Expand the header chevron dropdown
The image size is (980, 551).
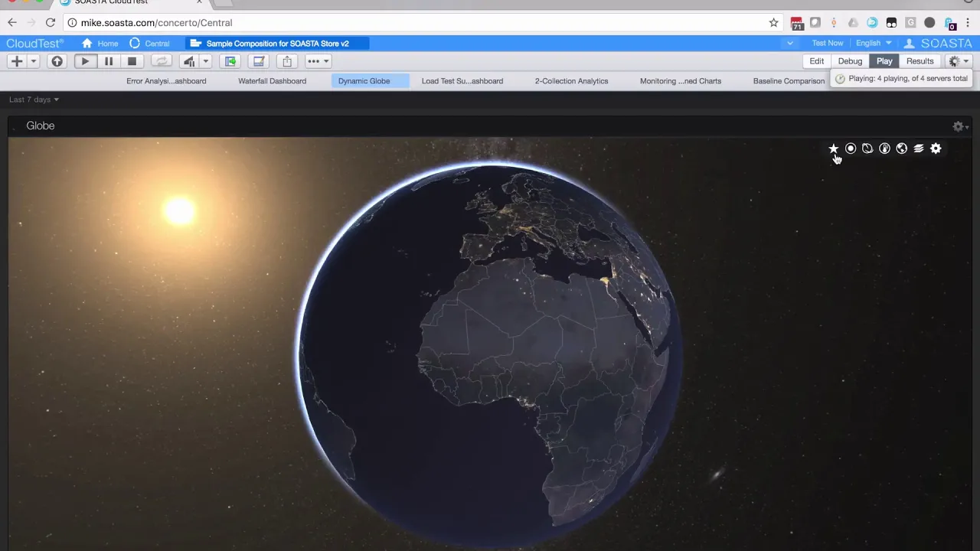789,44
